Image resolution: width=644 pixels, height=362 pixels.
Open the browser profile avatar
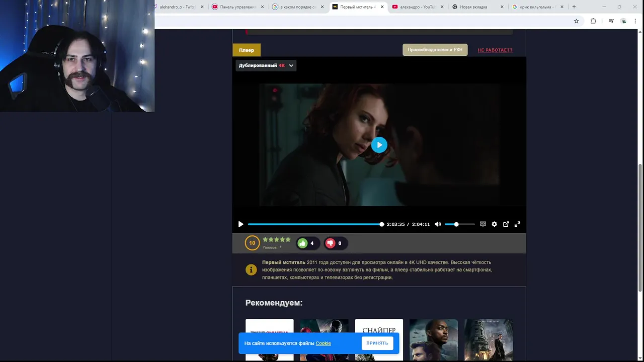[x=624, y=21]
